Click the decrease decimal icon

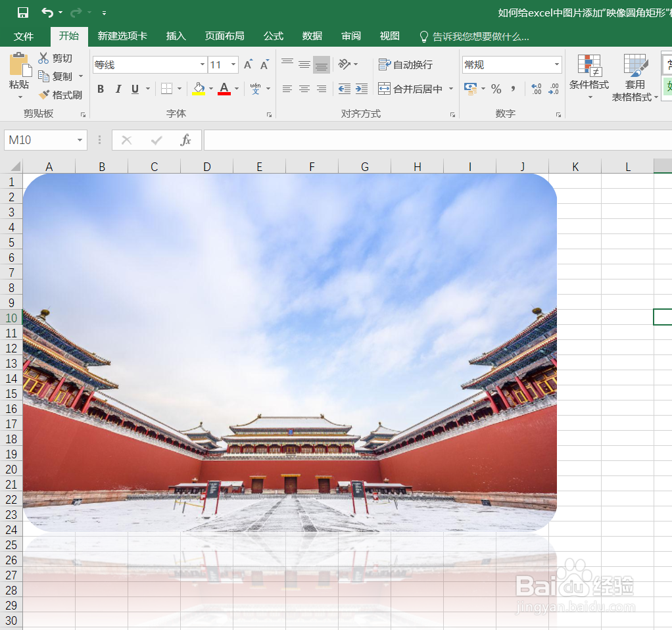click(x=553, y=89)
